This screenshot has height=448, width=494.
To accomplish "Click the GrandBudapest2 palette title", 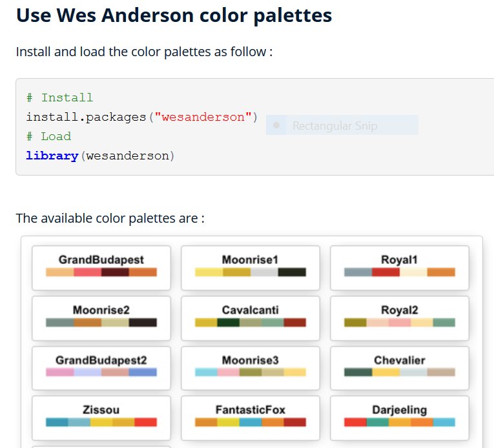I will (x=101, y=360).
